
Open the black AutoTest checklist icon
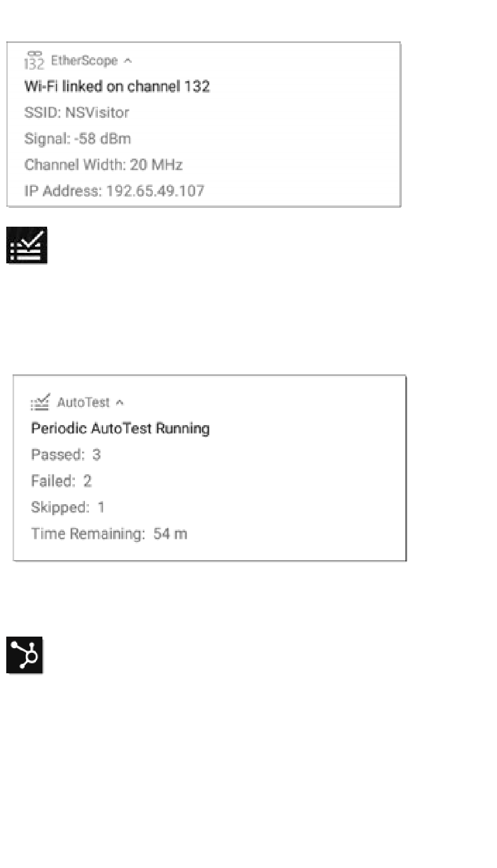coord(27,245)
